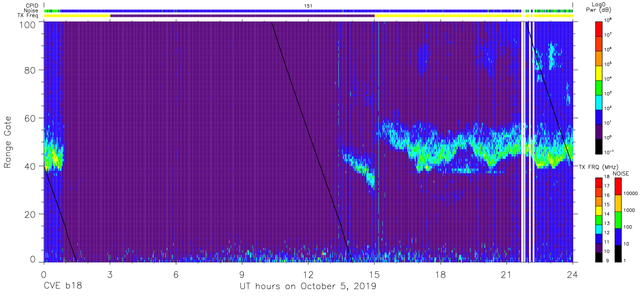
Task: Click the CPID row label
Action: [32, 6]
